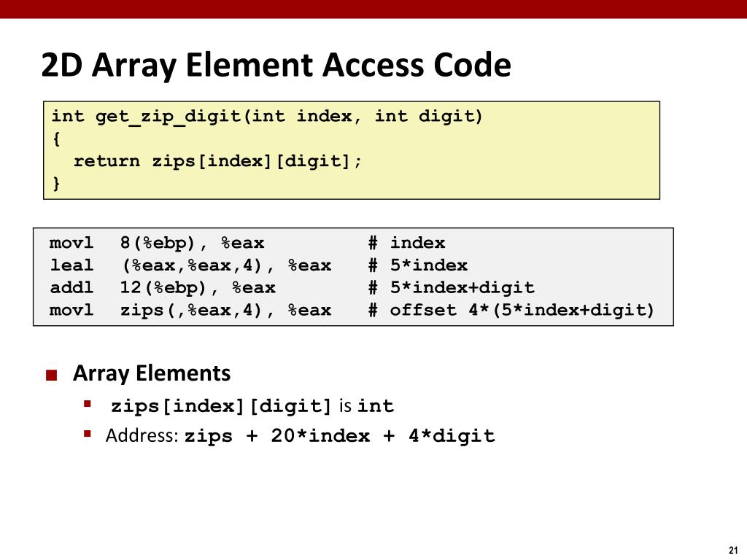This screenshot has width=747, height=560.
Task: Click the comment "# 5*index"
Action: pyautogui.click(x=418, y=265)
